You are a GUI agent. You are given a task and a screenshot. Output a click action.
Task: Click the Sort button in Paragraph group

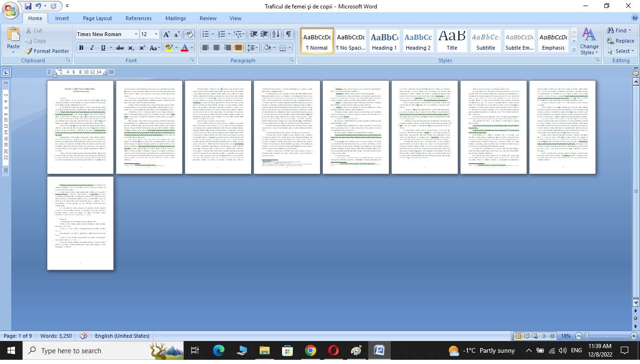pyautogui.click(x=276, y=34)
